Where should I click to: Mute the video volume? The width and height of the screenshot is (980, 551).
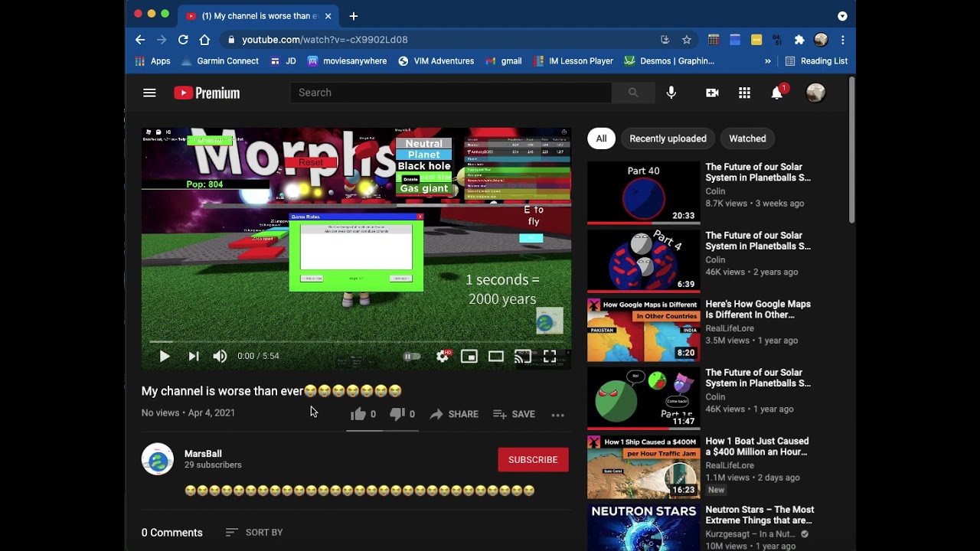pos(220,356)
